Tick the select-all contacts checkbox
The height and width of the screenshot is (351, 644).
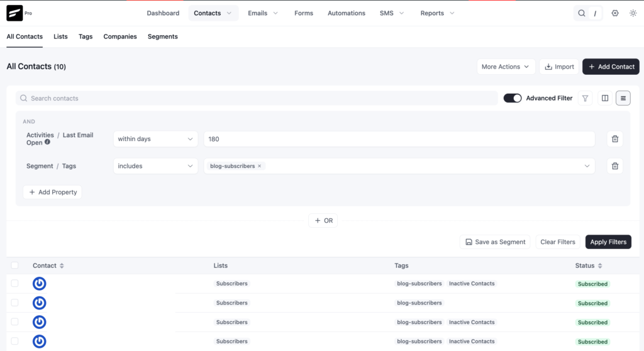(15, 265)
